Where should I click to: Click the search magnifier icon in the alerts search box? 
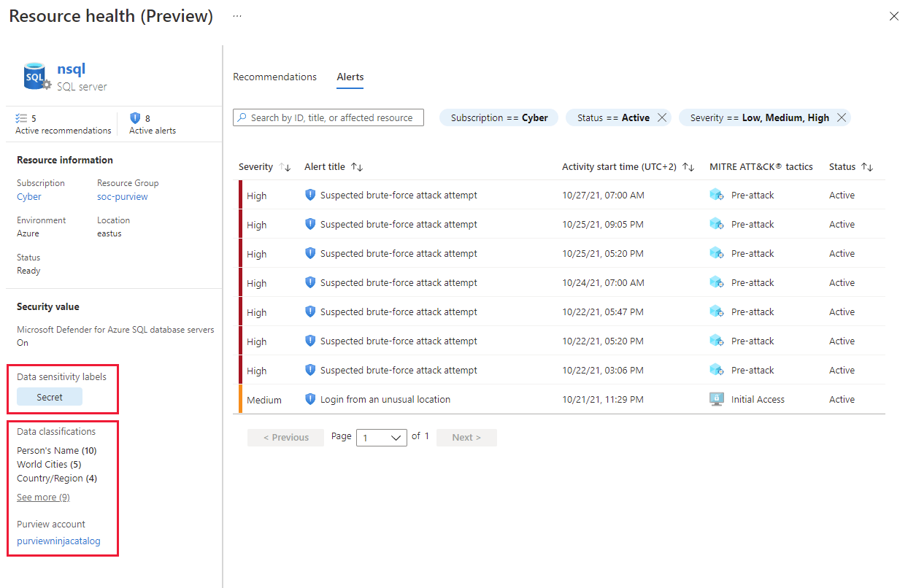(242, 117)
